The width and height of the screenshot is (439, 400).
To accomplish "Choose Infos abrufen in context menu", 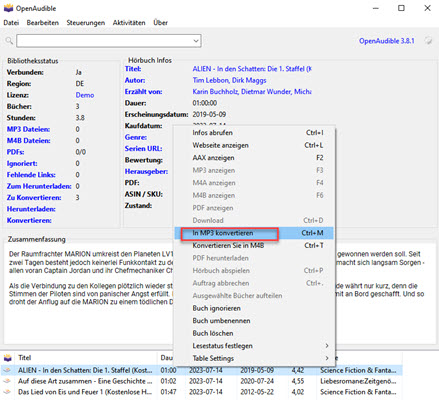I will click(254, 133).
